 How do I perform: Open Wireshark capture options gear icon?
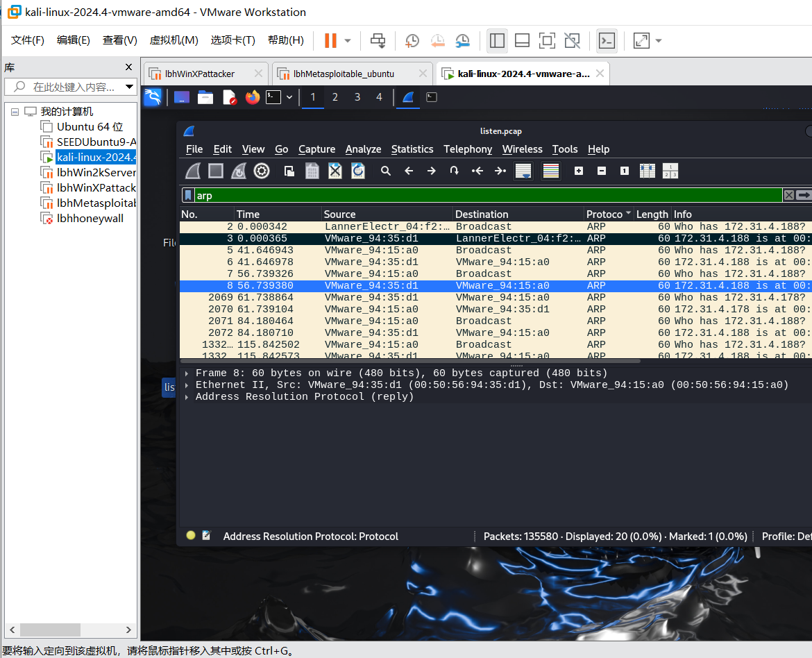tap(262, 171)
